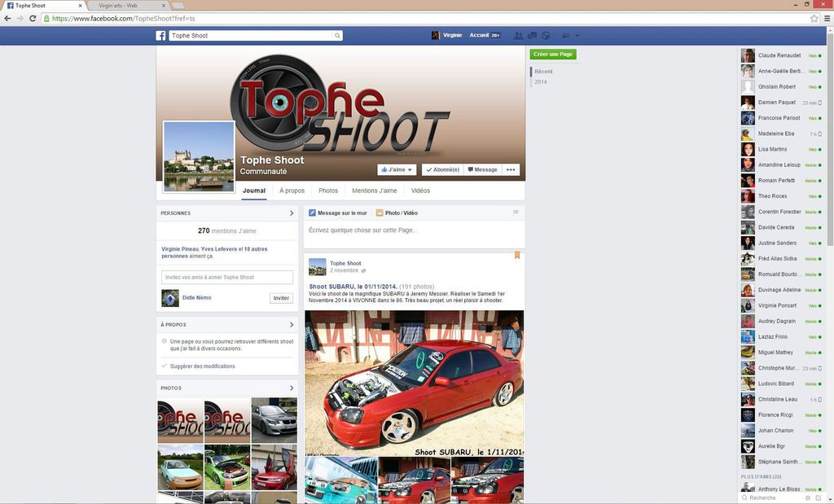Click the bookmark star in address bar
Viewport: 834px width, 504px height.
tap(814, 18)
